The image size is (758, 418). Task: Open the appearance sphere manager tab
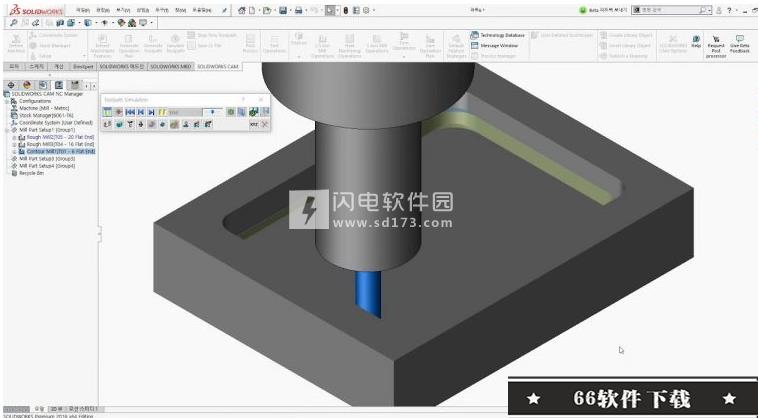point(27,85)
